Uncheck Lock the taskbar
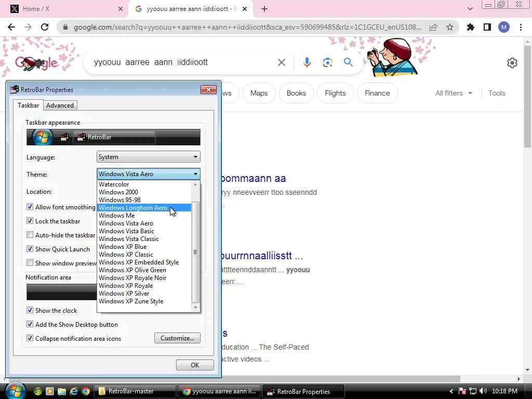 30,220
